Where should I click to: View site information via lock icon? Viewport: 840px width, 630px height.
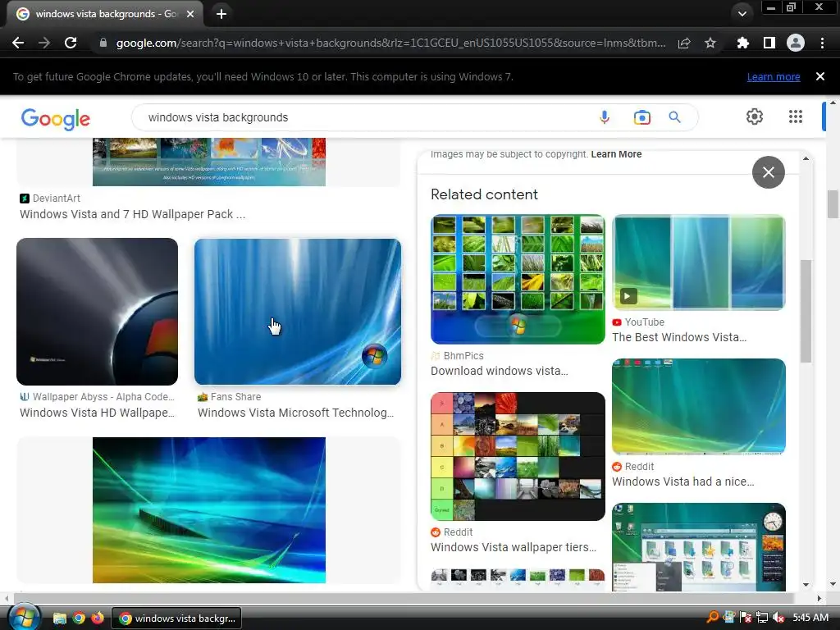(x=103, y=43)
